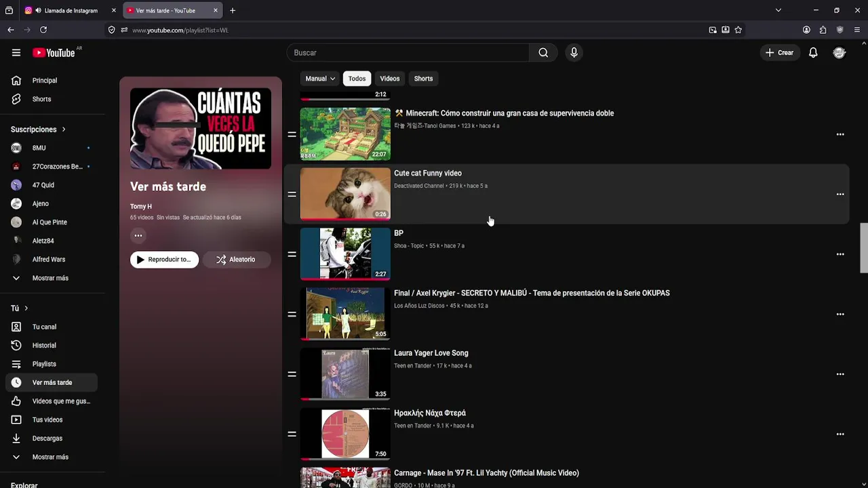Viewport: 868px width, 488px height.
Task: Open the account avatar menu
Action: pyautogui.click(x=840, y=53)
